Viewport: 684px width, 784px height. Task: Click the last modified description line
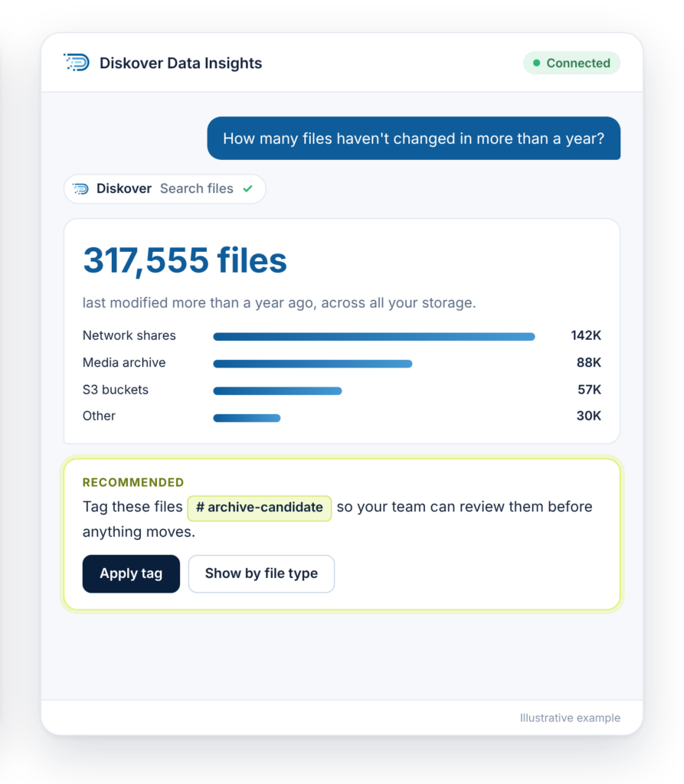pos(280,303)
